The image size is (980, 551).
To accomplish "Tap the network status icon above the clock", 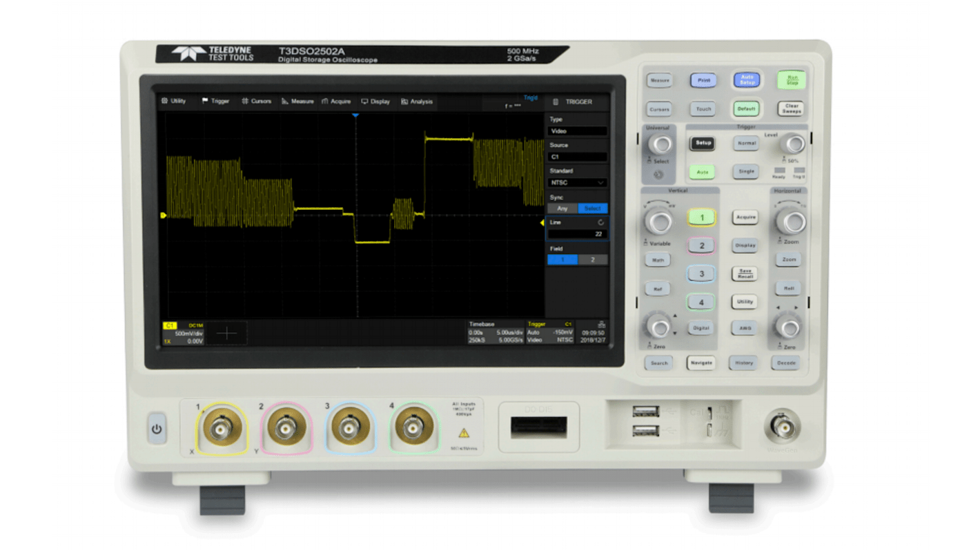I will [x=602, y=324].
